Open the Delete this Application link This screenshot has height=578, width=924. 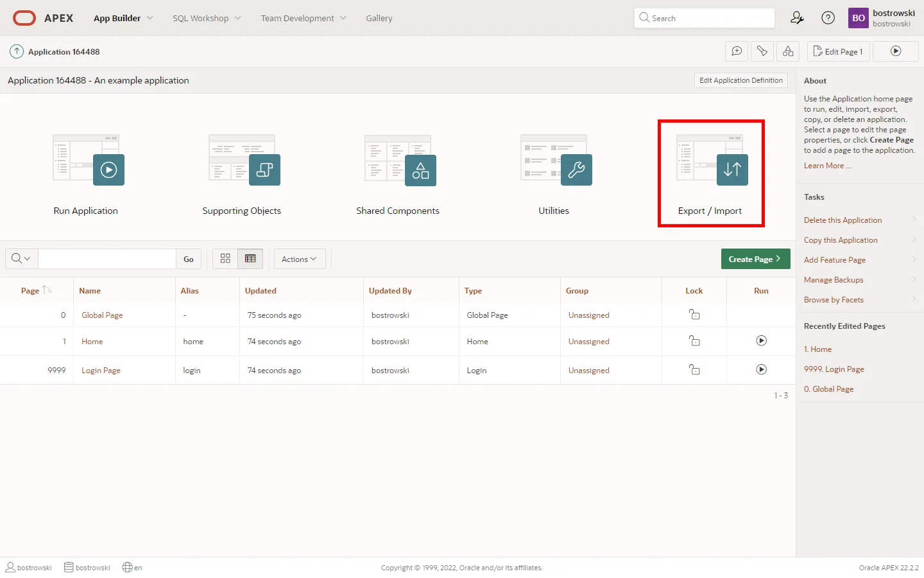(843, 220)
